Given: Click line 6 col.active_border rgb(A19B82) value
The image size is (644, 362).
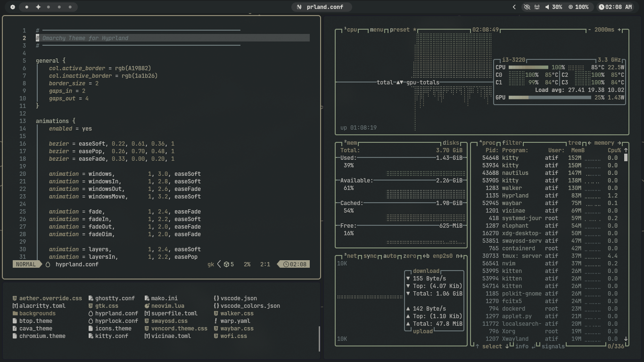Looking at the screenshot, I should (133, 68).
